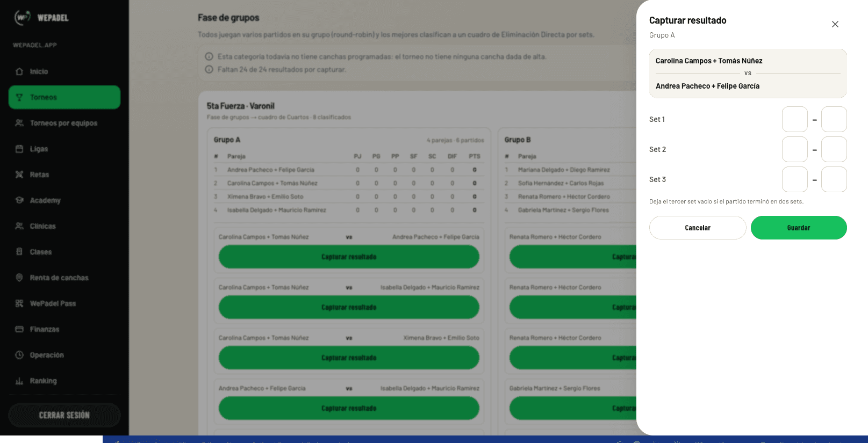Click the Grupo A heading
This screenshot has width=868, height=443.
point(227,140)
